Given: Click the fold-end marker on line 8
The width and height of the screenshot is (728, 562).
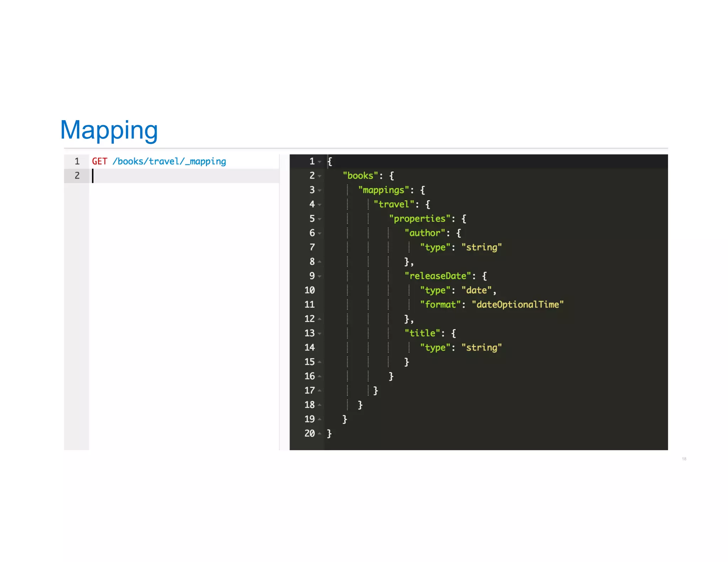Looking at the screenshot, I should (x=320, y=262).
